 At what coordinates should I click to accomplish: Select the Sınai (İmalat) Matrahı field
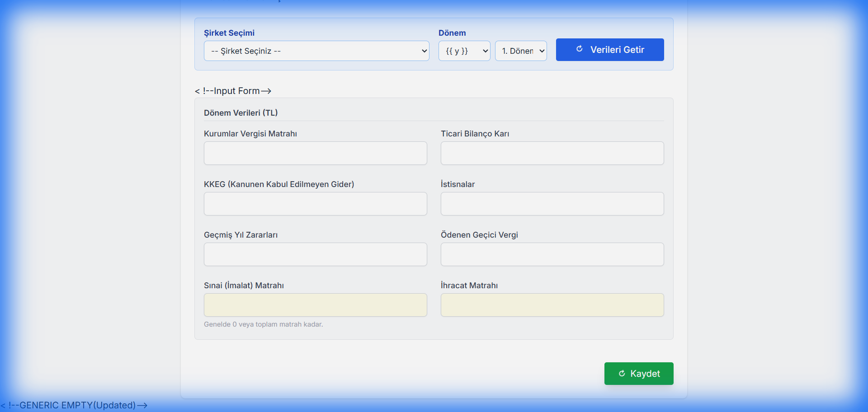click(315, 305)
